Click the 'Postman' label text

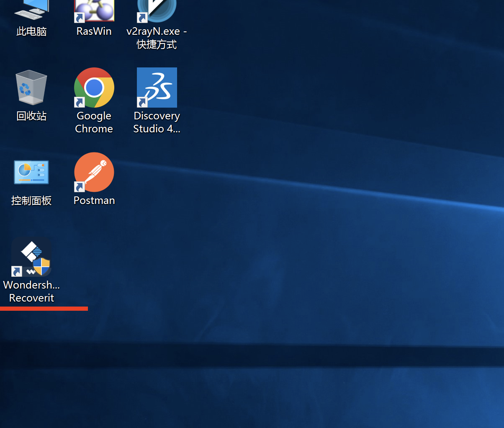click(94, 201)
